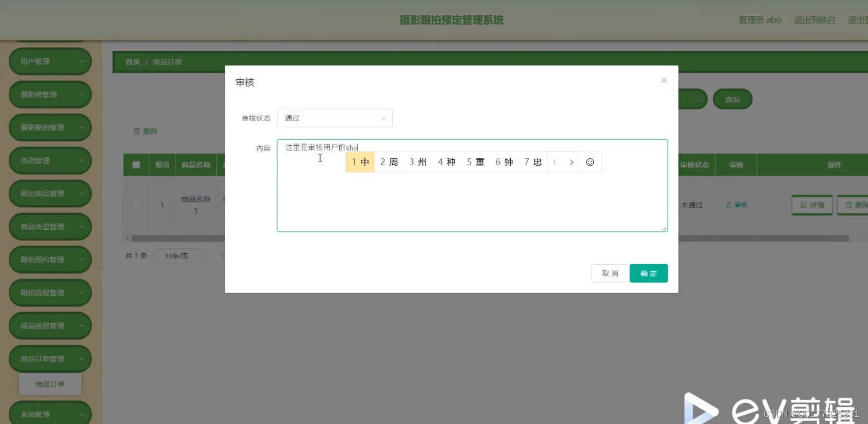Click inside the 内容 text area

(x=472, y=186)
